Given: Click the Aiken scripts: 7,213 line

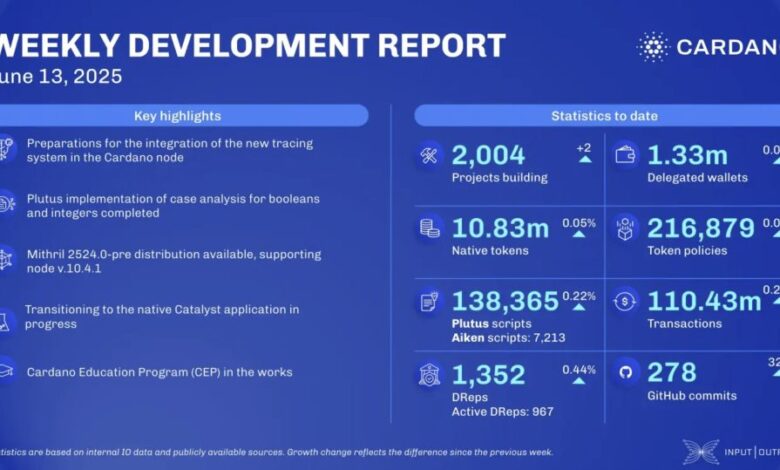Looking at the screenshot, I should 508,338.
